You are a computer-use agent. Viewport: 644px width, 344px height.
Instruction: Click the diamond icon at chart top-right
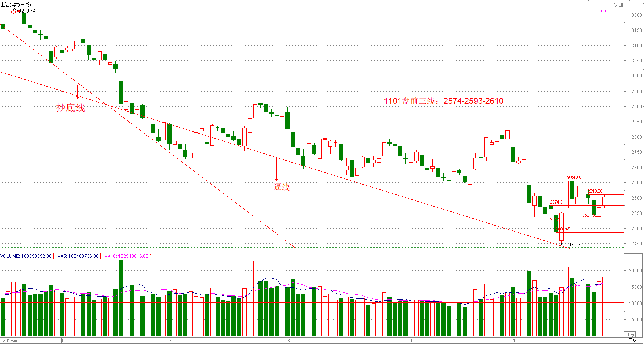coord(615,5)
